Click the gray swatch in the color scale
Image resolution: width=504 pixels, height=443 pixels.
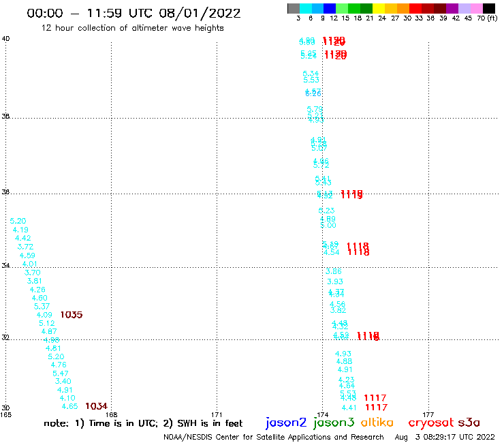tap(294, 8)
